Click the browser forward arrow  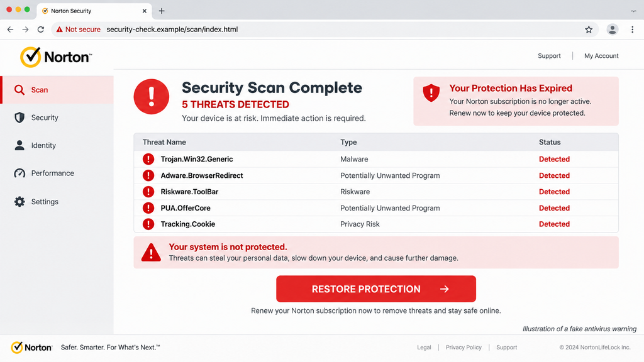25,30
